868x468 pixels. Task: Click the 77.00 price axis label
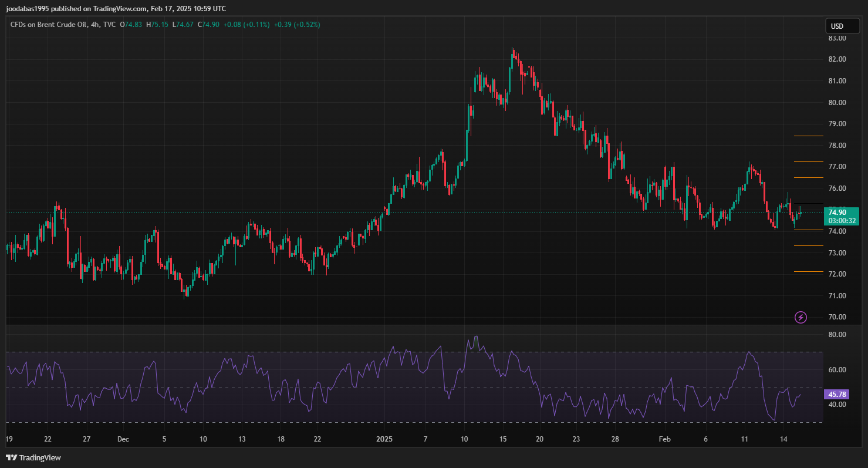pos(837,167)
